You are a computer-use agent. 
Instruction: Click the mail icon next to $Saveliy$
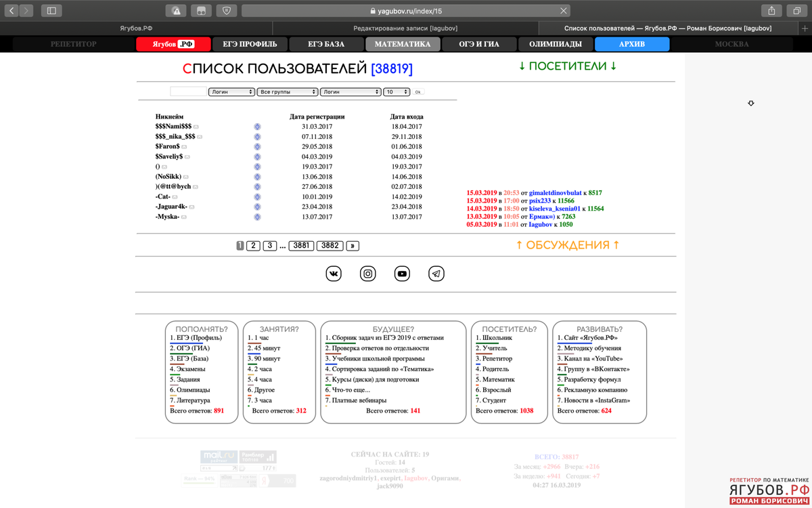[187, 157]
